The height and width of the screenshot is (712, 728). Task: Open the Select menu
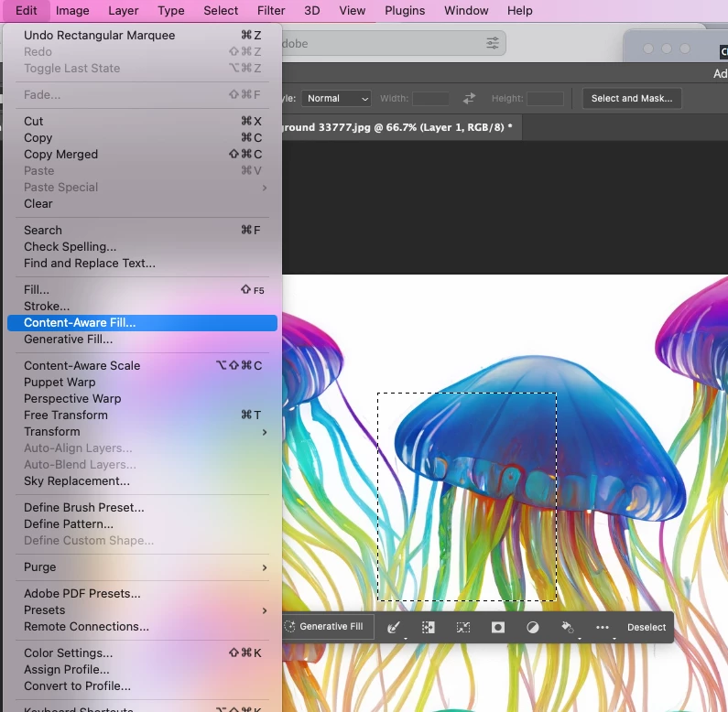click(221, 10)
